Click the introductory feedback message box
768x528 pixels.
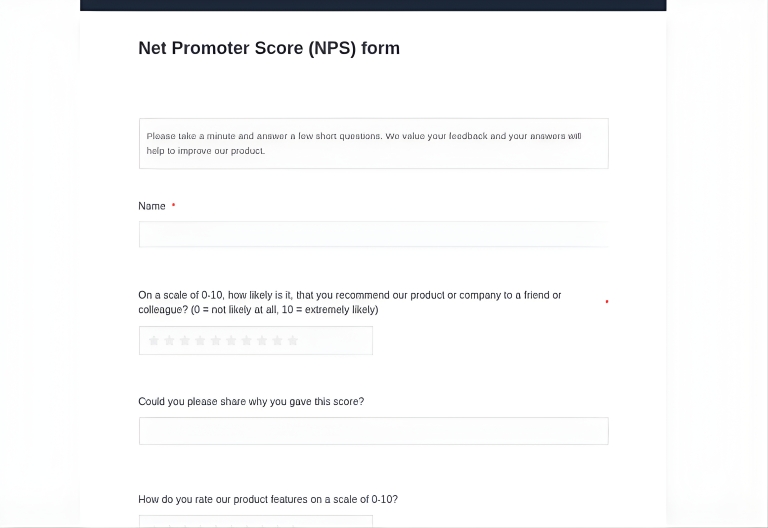pyautogui.click(x=373, y=143)
